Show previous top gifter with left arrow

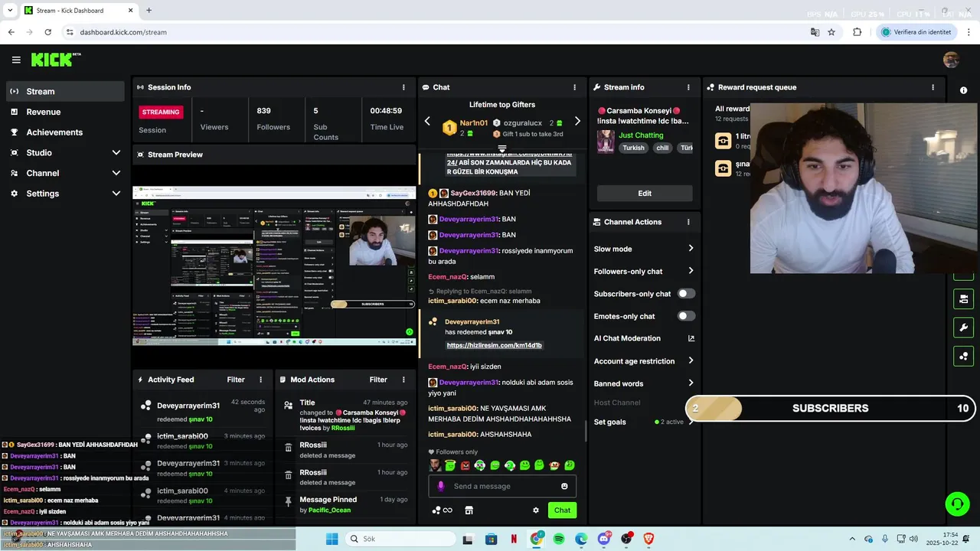tap(427, 121)
